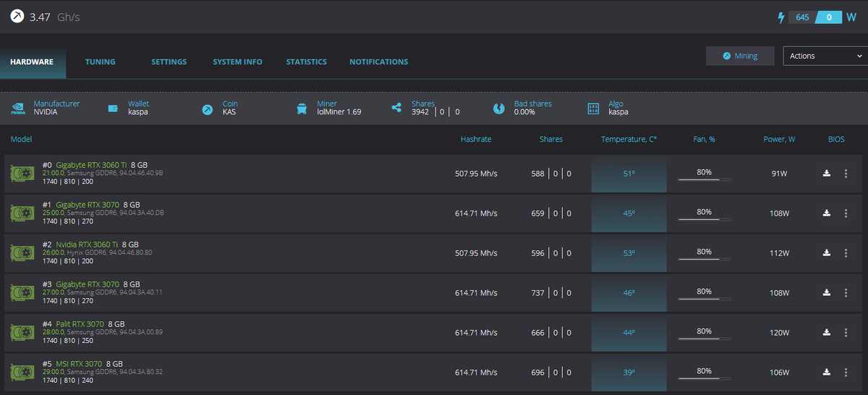Sort by Model column header
Screen dimensions: 868x395
click(21, 139)
